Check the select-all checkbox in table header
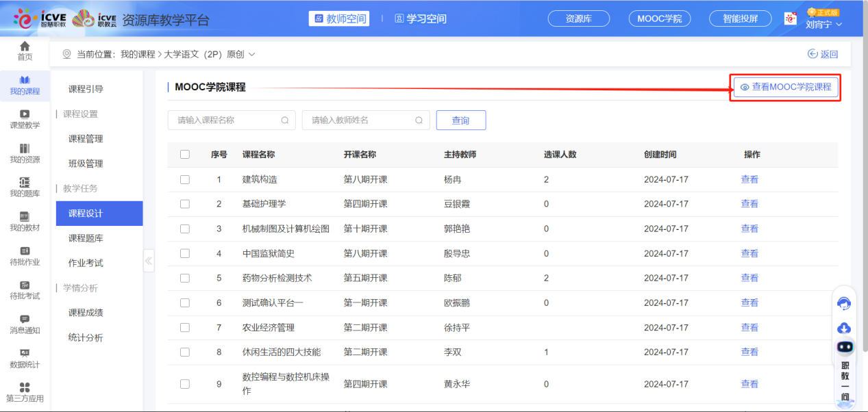868x412 pixels. coord(185,155)
